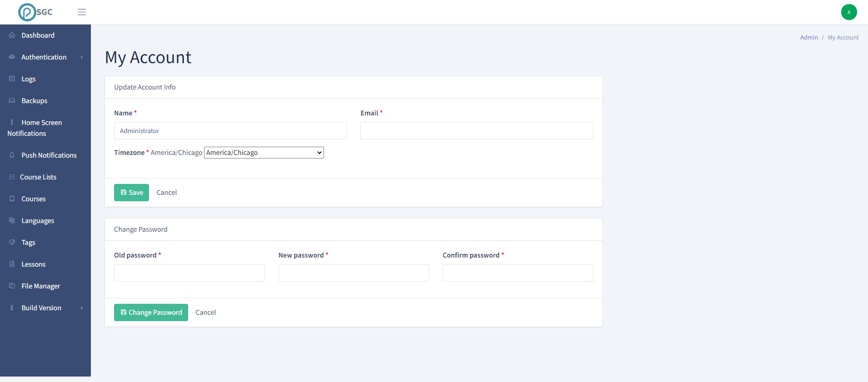Open Backups from the sidebar

(34, 101)
